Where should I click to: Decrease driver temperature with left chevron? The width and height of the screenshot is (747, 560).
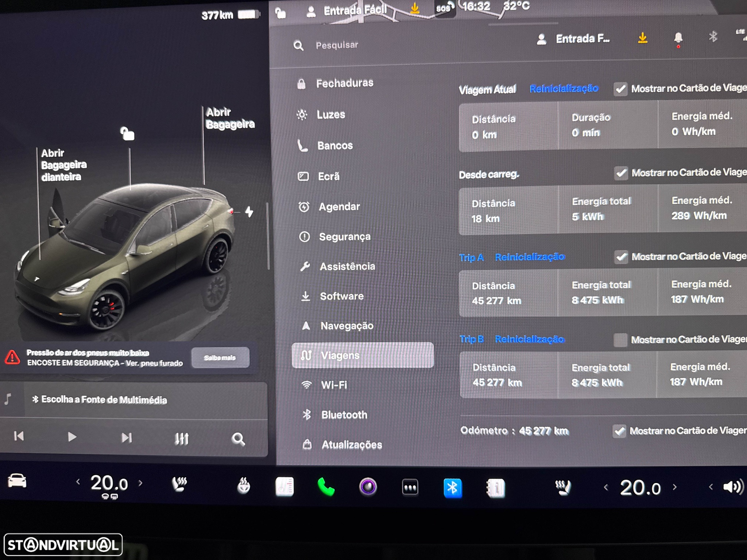point(78,482)
